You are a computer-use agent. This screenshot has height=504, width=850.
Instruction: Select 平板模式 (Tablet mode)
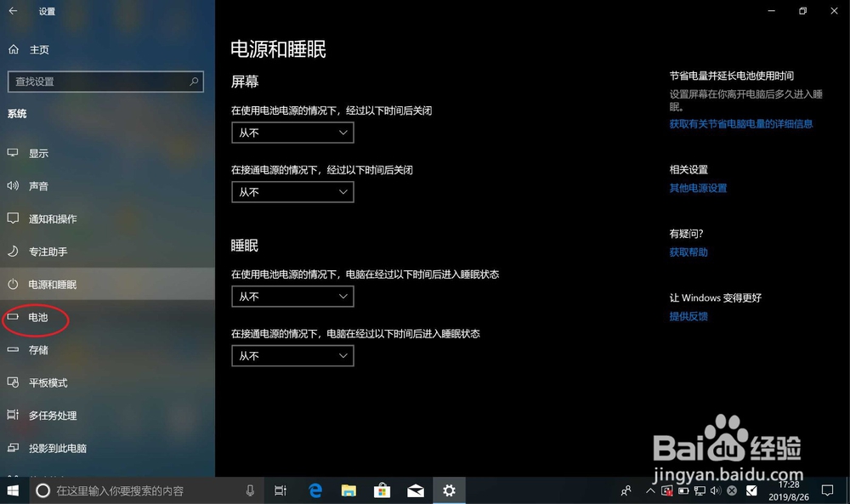coord(44,382)
